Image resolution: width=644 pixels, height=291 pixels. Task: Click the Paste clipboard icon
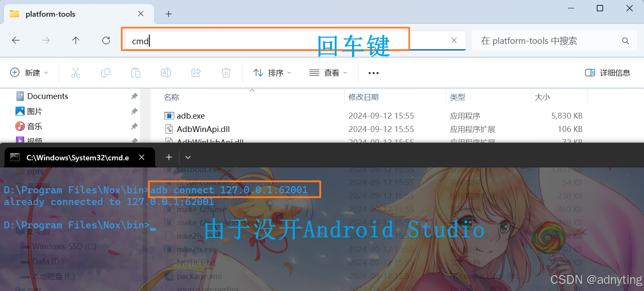pyautogui.click(x=136, y=73)
